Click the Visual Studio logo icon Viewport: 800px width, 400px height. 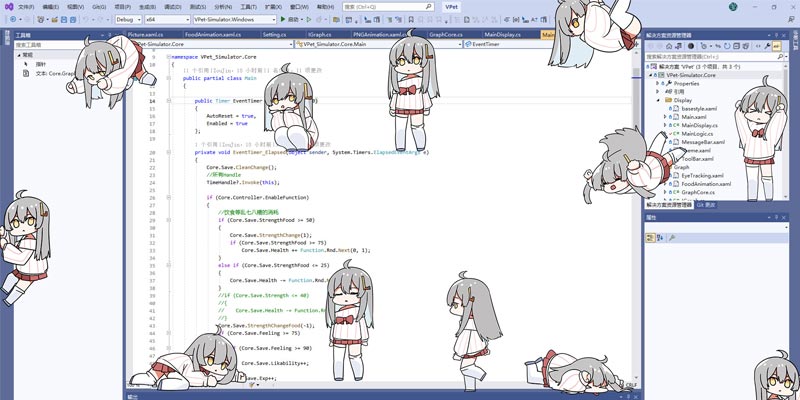point(9,7)
